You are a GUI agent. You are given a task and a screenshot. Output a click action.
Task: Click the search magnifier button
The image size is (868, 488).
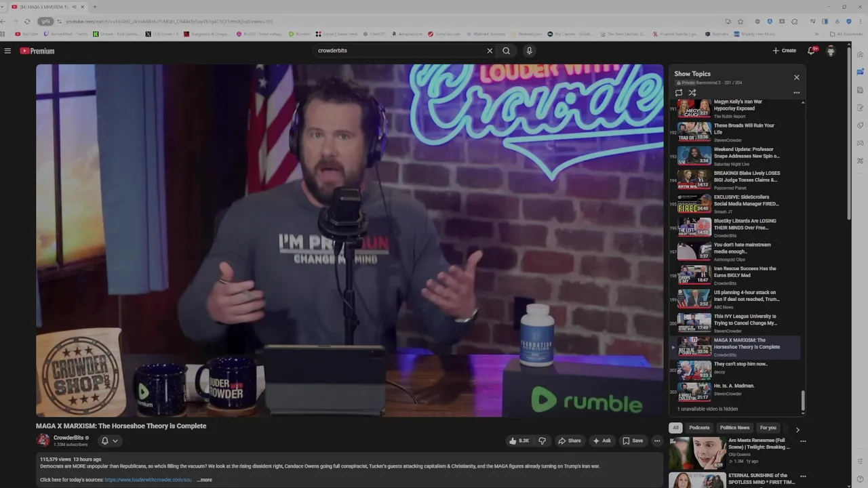(x=506, y=51)
